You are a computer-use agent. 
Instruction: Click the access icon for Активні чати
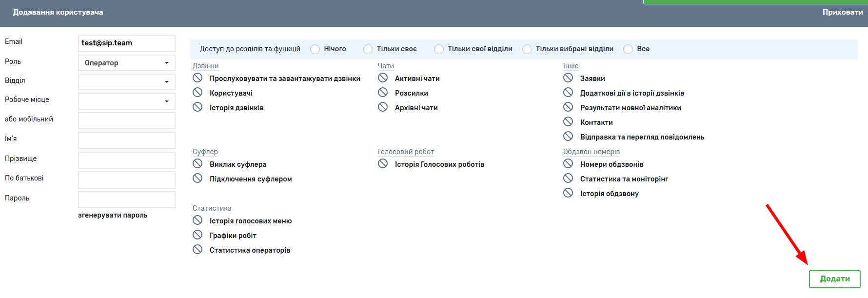(383, 78)
